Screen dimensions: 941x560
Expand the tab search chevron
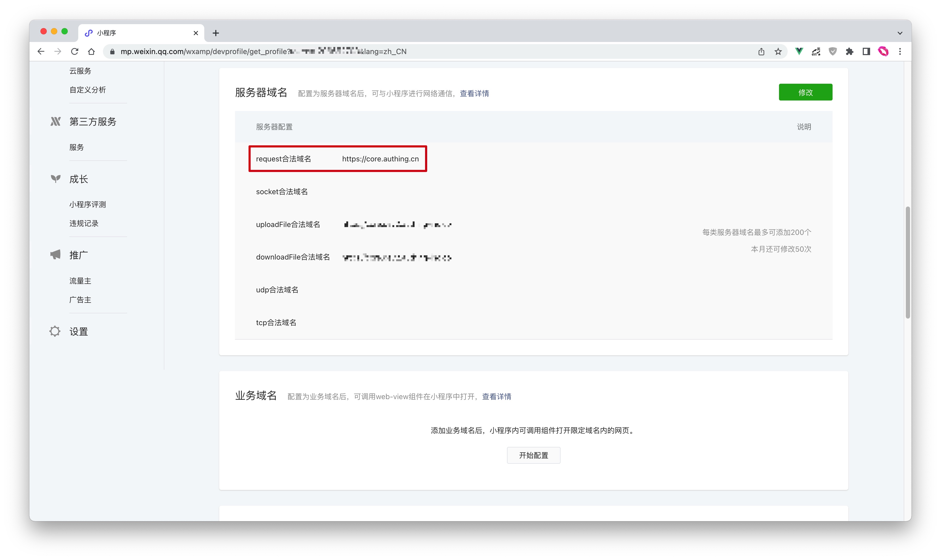pos(900,33)
